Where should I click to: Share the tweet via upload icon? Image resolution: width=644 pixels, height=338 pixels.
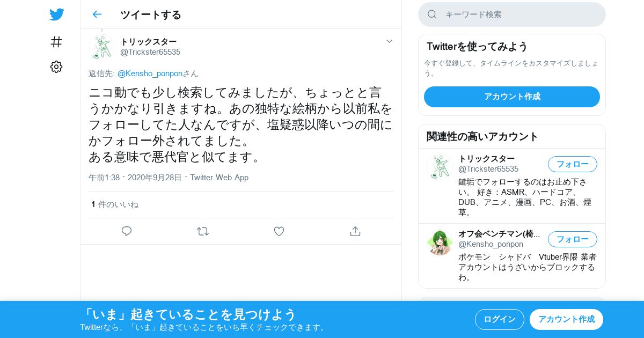(x=355, y=231)
